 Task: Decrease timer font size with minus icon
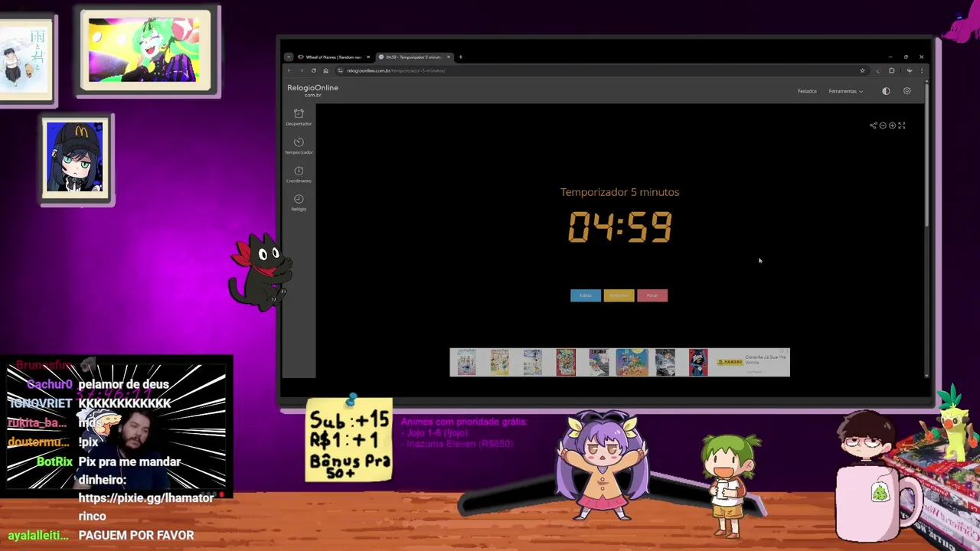point(883,126)
